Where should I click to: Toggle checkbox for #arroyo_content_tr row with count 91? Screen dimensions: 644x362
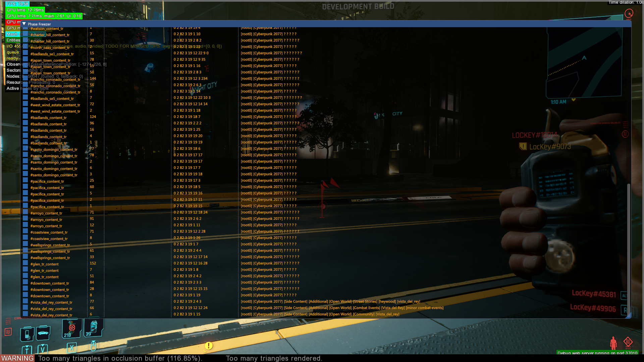point(25,219)
